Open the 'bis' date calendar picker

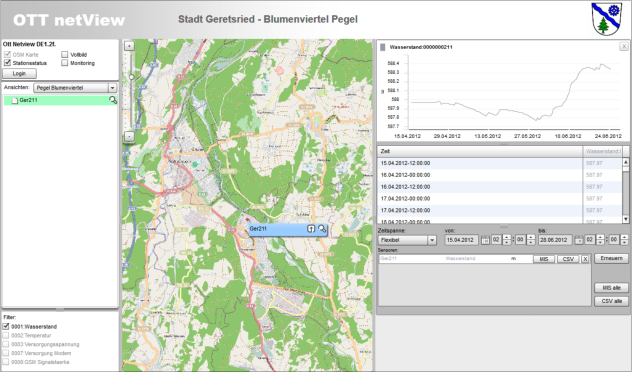pos(579,240)
